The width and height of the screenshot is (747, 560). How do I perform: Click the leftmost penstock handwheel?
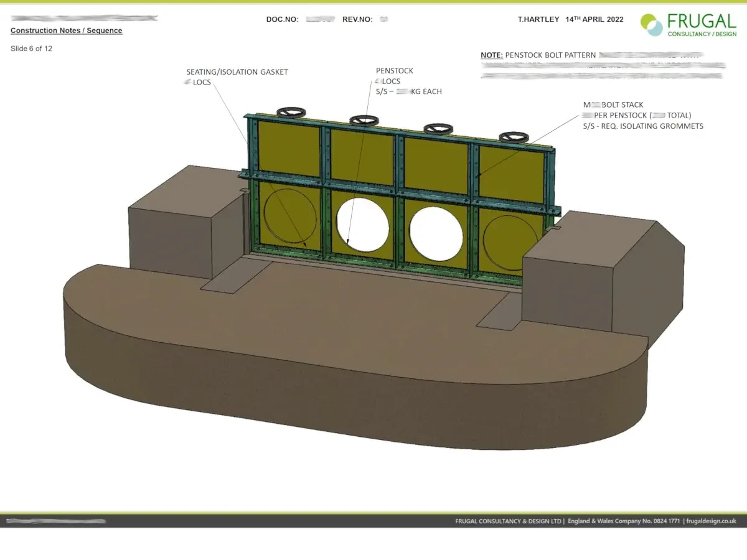(288, 113)
